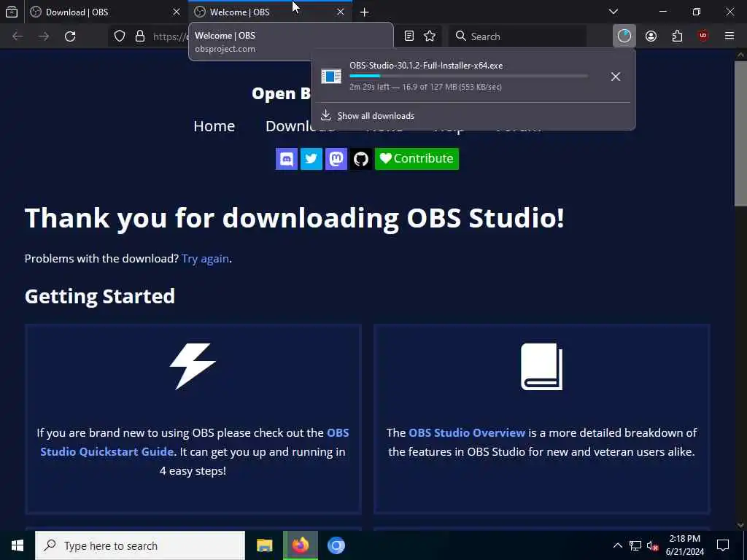Image resolution: width=747 pixels, height=560 pixels.
Task: Open the Chromium taskbar icon
Action: (x=336, y=545)
